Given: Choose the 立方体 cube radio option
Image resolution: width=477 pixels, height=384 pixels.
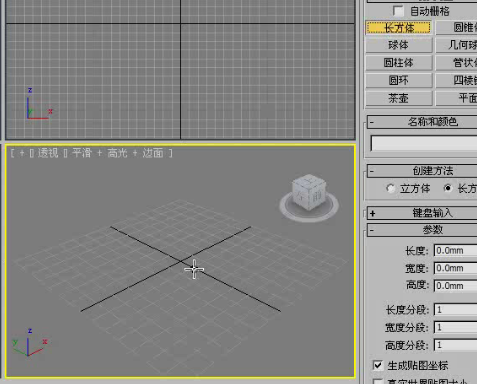Looking at the screenshot, I should coord(390,188).
